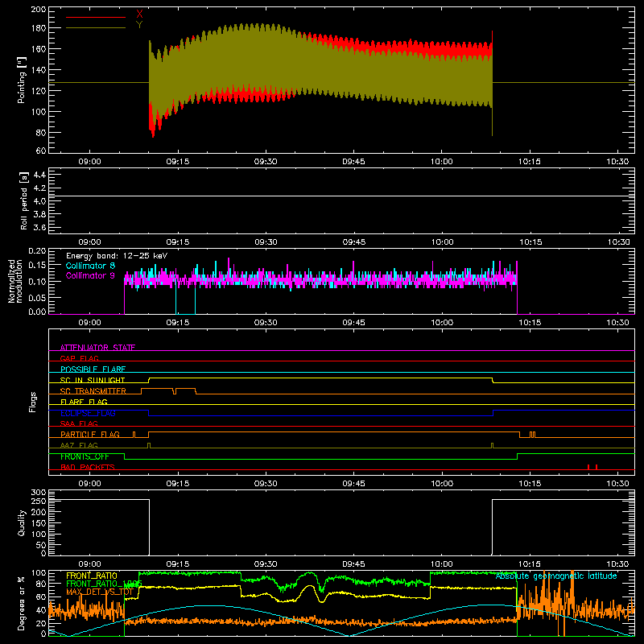
Task: Click the 'Degrees or %' axis title
Action: coord(22,603)
